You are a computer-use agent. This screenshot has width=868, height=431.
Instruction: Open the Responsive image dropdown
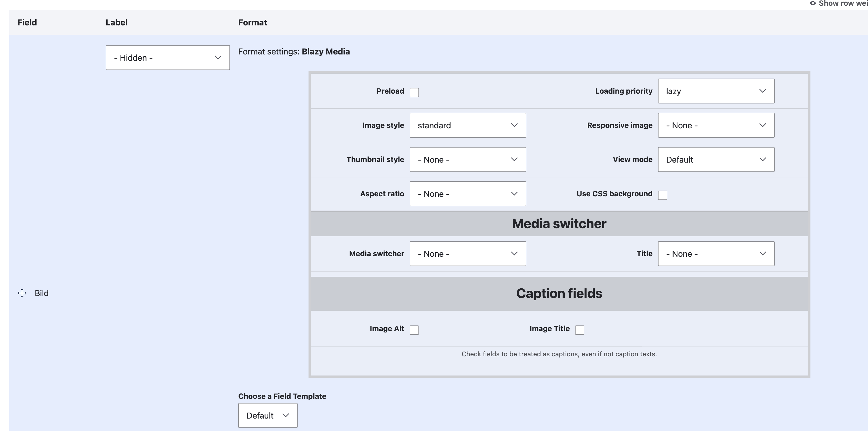tap(716, 125)
